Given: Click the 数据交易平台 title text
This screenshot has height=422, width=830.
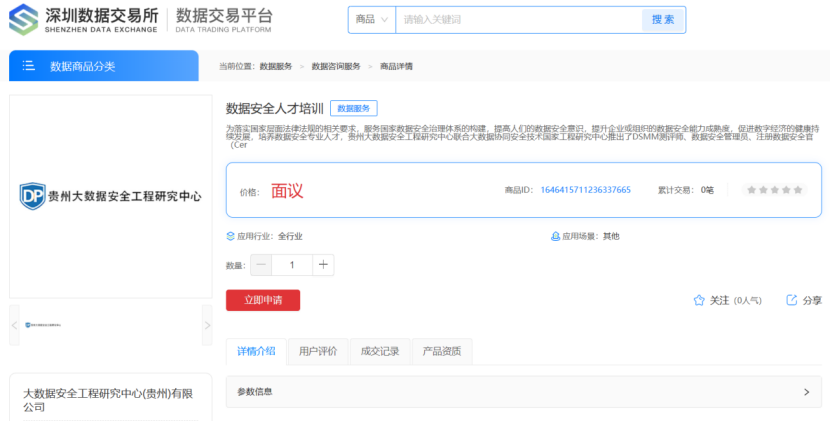Looking at the screenshot, I should pyautogui.click(x=224, y=15).
